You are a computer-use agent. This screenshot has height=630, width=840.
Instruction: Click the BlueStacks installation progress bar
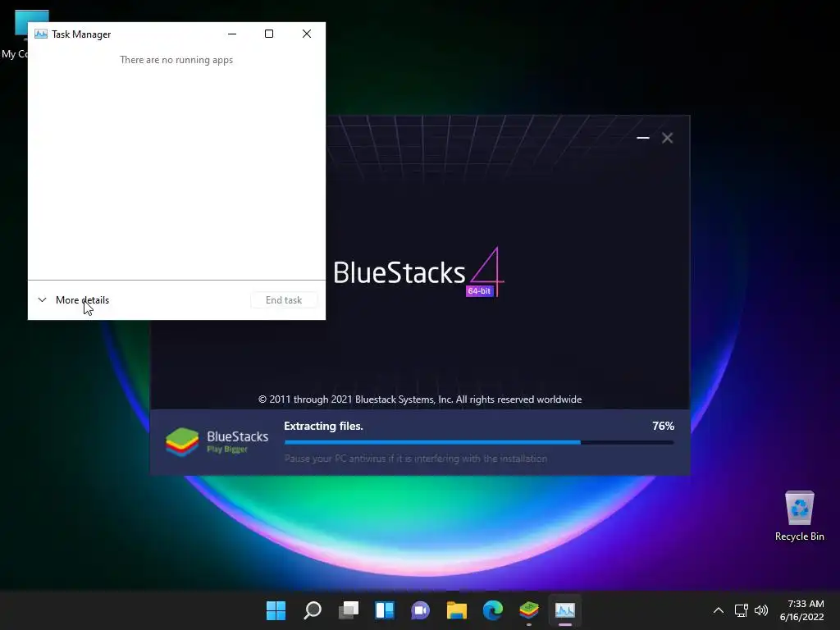(x=479, y=442)
